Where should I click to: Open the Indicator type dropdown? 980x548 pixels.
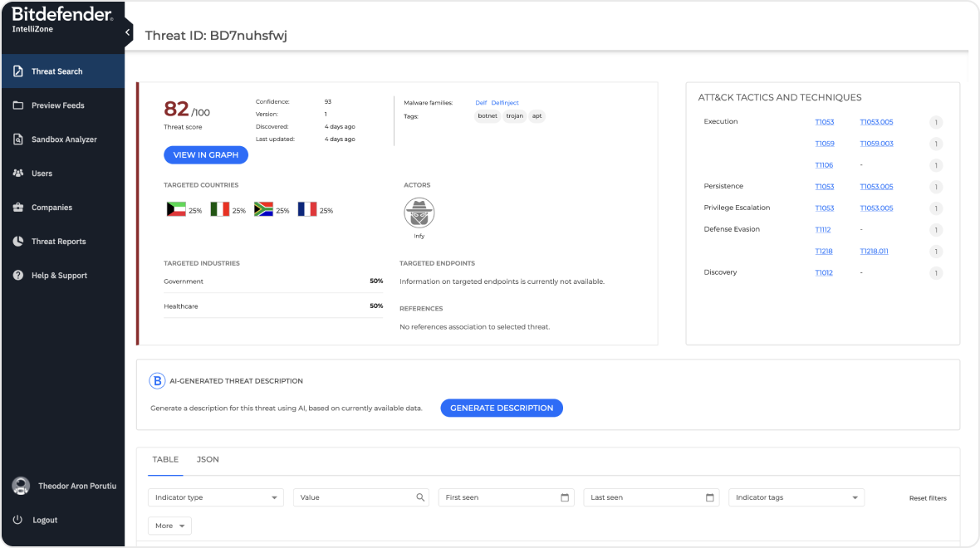(215, 497)
